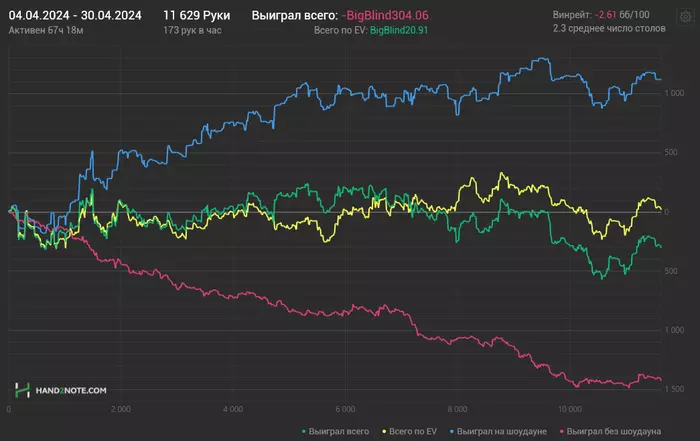Image resolution: width=700 pixels, height=441 pixels.
Task: Click the 'Активен 67ч 18м' text
Action: click(x=46, y=30)
